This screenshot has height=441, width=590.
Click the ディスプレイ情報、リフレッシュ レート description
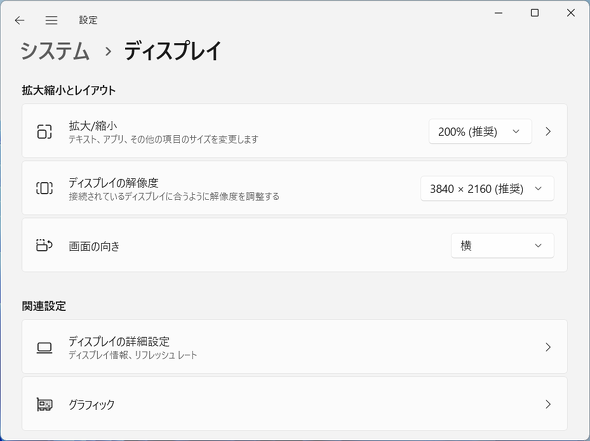(x=133, y=355)
